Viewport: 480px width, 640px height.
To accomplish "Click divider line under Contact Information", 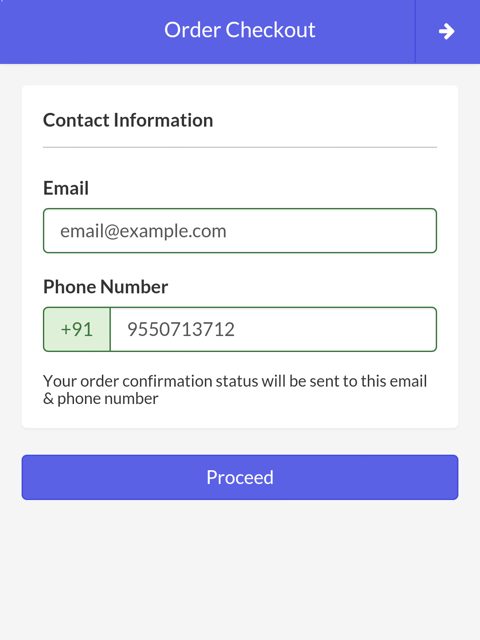I will tap(240, 147).
